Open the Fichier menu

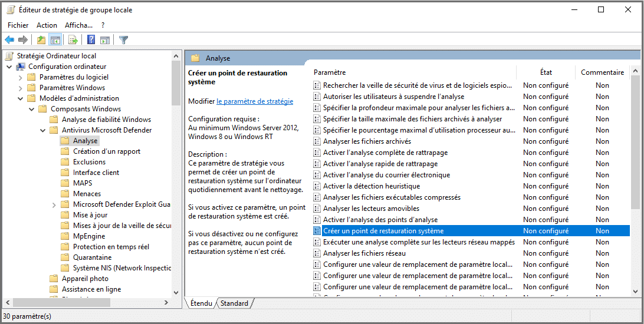pyautogui.click(x=18, y=25)
